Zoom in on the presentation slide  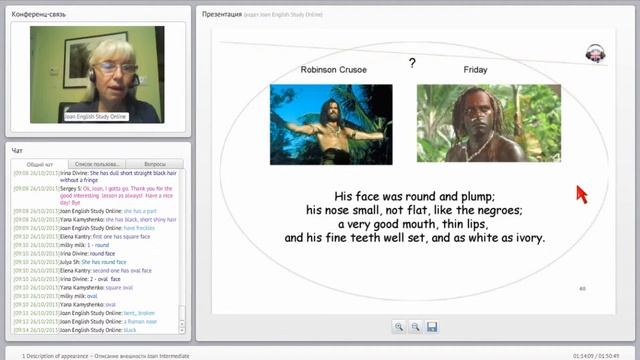point(399,327)
